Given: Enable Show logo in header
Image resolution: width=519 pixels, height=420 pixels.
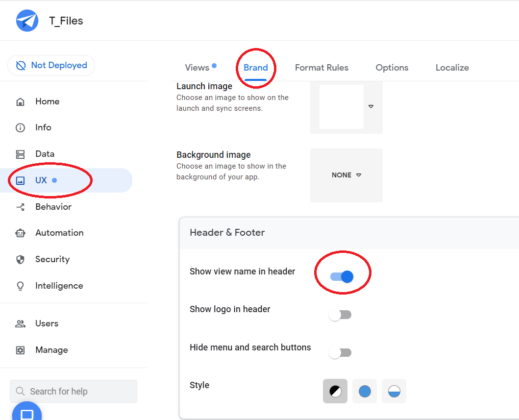Looking at the screenshot, I should tap(340, 315).
